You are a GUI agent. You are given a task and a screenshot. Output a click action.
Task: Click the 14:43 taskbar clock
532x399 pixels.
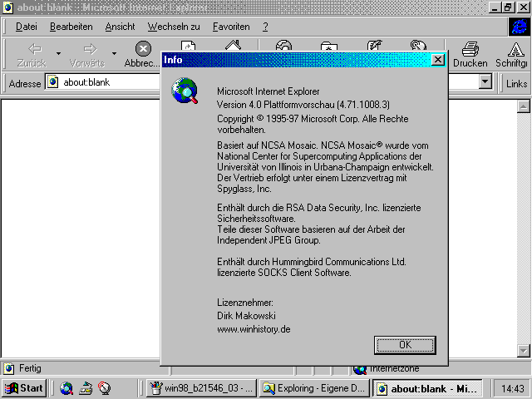513,388
